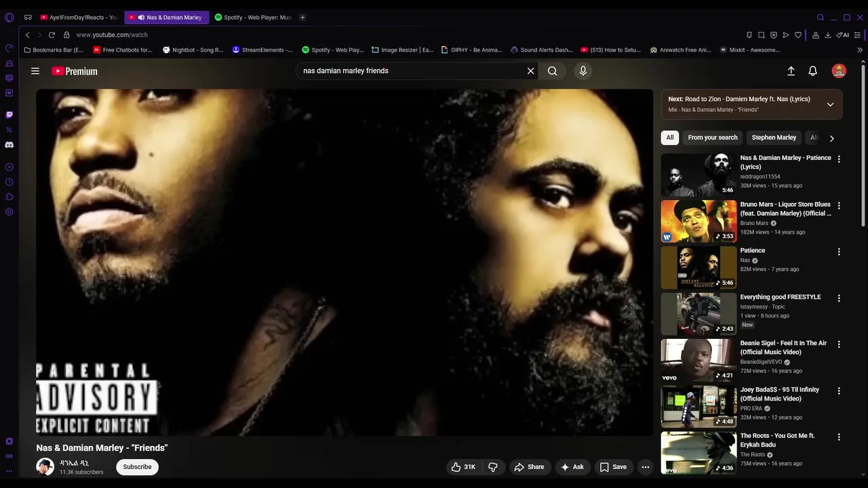Click the pin icon in address bar
Image resolution: width=868 pixels, height=488 pixels.
point(749,35)
